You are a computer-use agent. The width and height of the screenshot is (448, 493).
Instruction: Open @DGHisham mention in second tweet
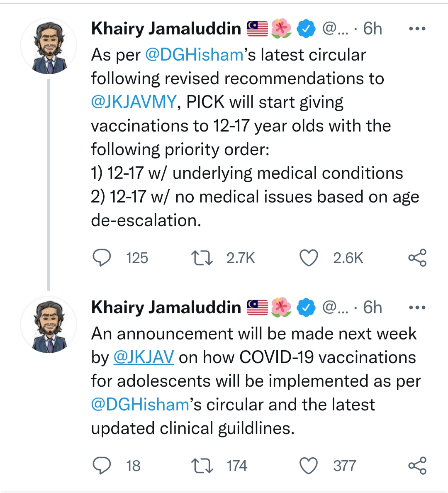coord(140,405)
